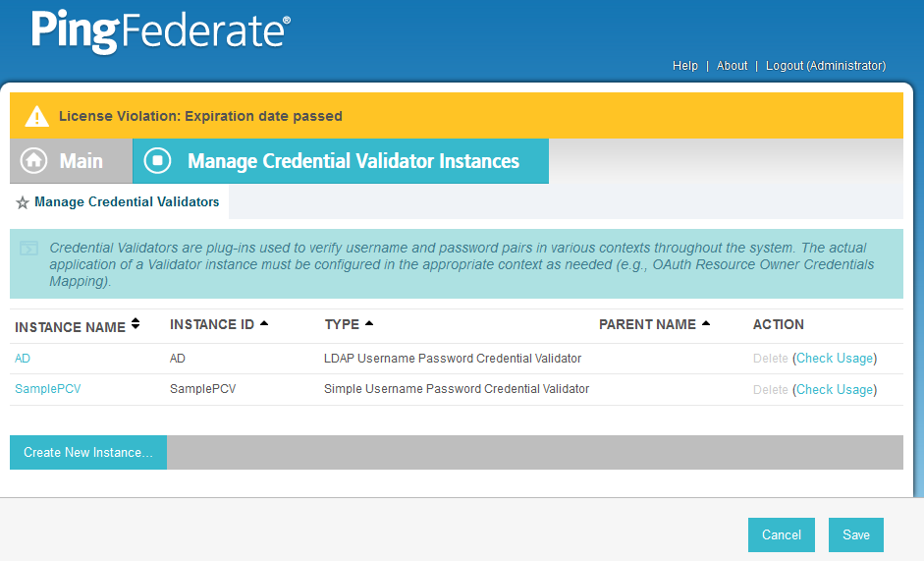Click the star icon beside Manage Credential Validators
This screenshot has width=924, height=561.
23,203
